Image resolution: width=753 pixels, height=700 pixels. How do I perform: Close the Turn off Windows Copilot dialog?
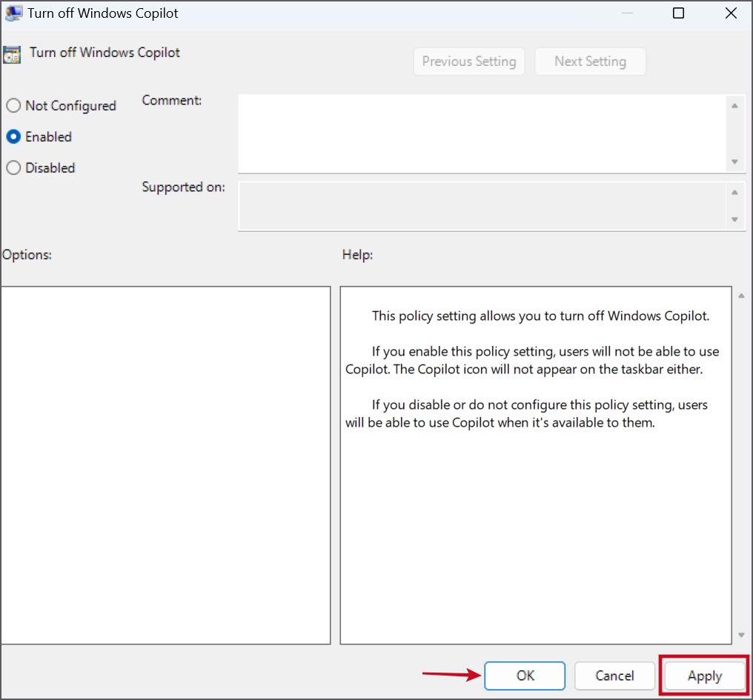pos(730,13)
